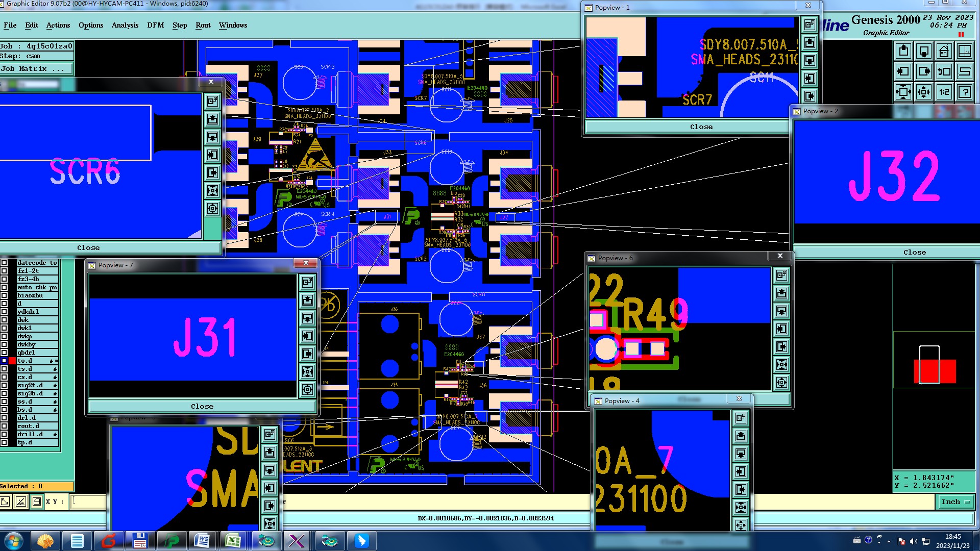
Task: Click the question mark help icon
Action: [x=964, y=92]
